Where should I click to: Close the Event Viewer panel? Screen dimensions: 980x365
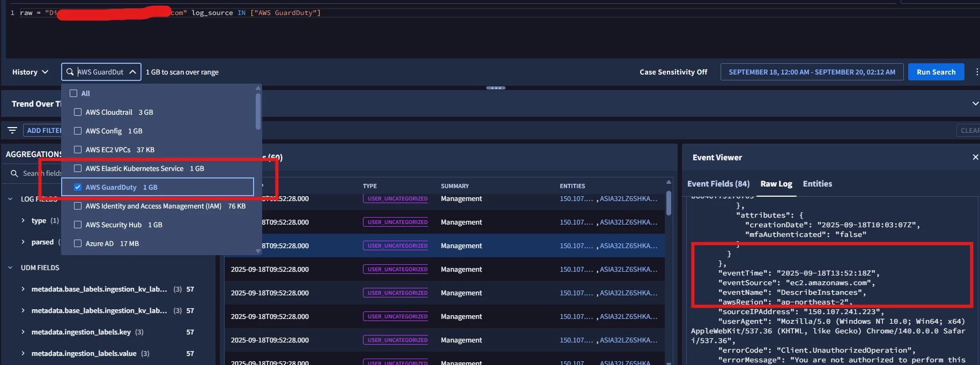(x=975, y=157)
